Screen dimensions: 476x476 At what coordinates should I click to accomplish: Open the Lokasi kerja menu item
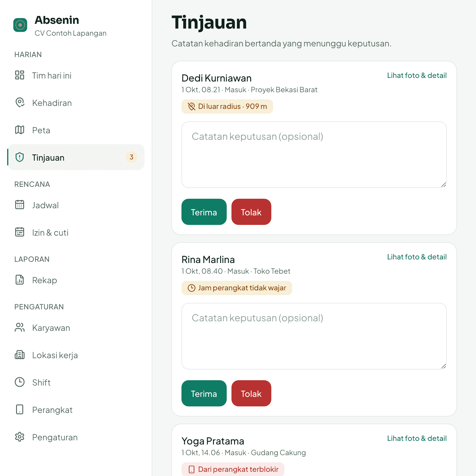76,355
